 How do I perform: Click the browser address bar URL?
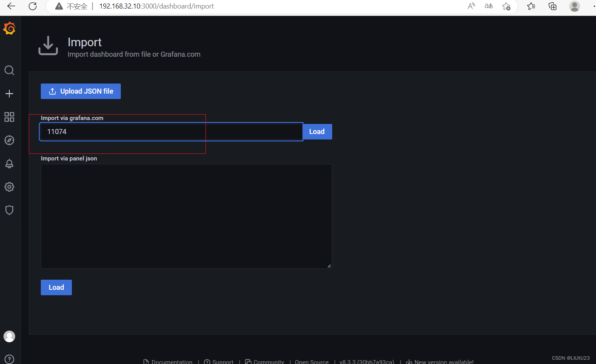pos(157,6)
